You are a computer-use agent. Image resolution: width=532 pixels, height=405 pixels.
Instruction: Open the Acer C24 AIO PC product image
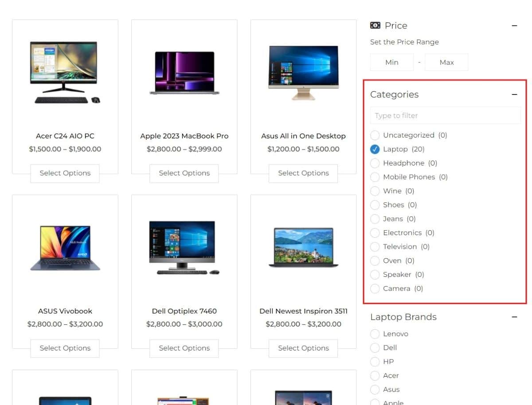click(x=65, y=73)
